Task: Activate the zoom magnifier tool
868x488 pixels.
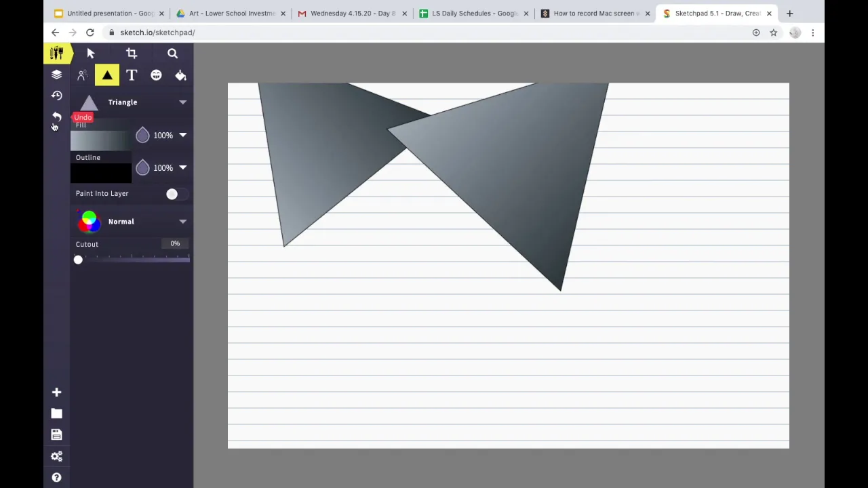Action: click(x=172, y=54)
